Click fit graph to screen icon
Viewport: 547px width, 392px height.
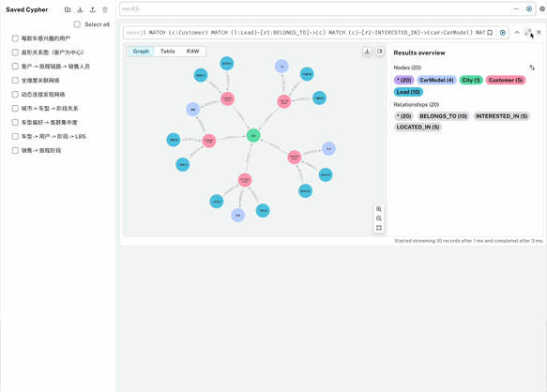[x=379, y=228]
